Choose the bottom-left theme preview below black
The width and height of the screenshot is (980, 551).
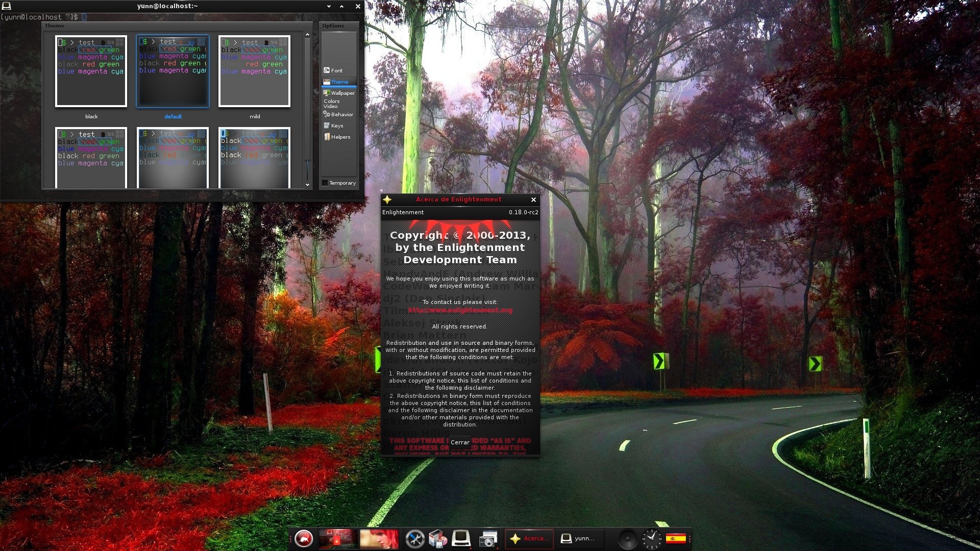click(x=91, y=158)
